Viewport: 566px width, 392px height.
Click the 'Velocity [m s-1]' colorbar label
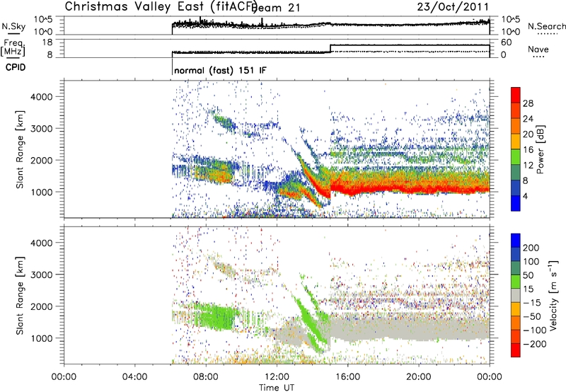point(553,295)
